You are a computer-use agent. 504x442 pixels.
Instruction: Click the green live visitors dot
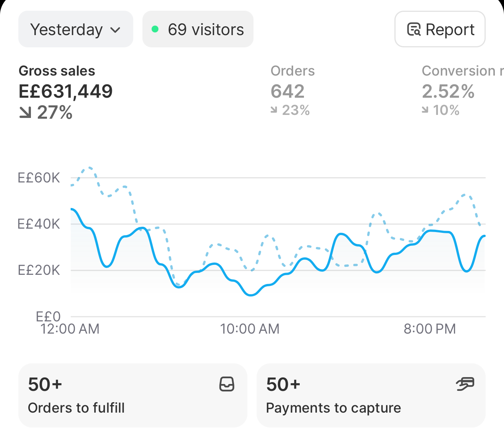(155, 29)
